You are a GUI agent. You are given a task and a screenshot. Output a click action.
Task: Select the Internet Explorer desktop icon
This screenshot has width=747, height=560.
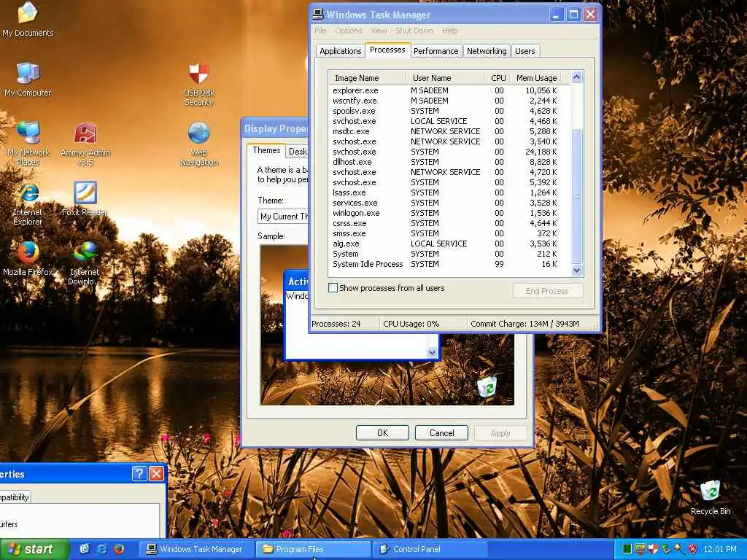click(28, 204)
